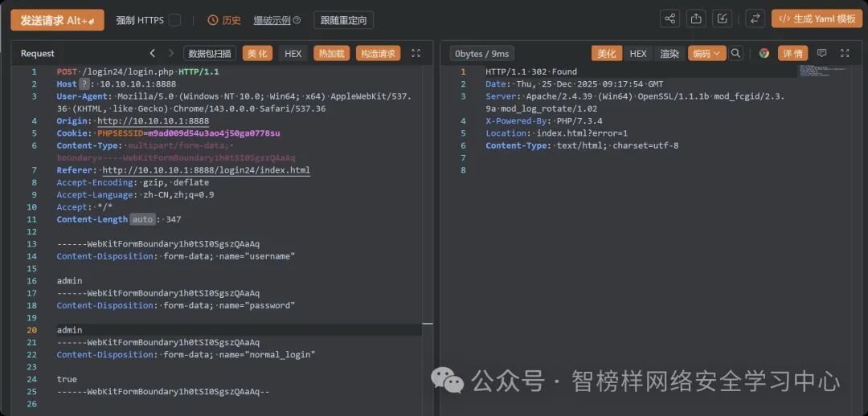Switch response to 渲染 render view
This screenshot has height=416, width=868.
tap(669, 53)
